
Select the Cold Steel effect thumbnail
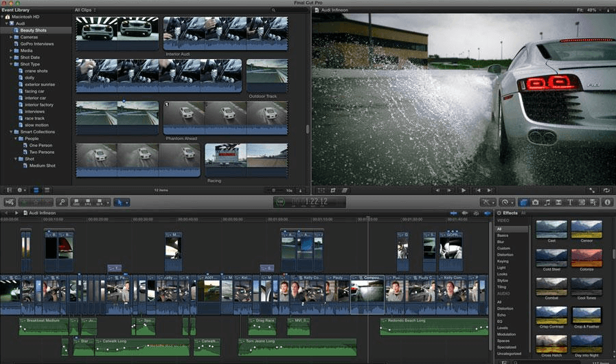click(x=551, y=258)
